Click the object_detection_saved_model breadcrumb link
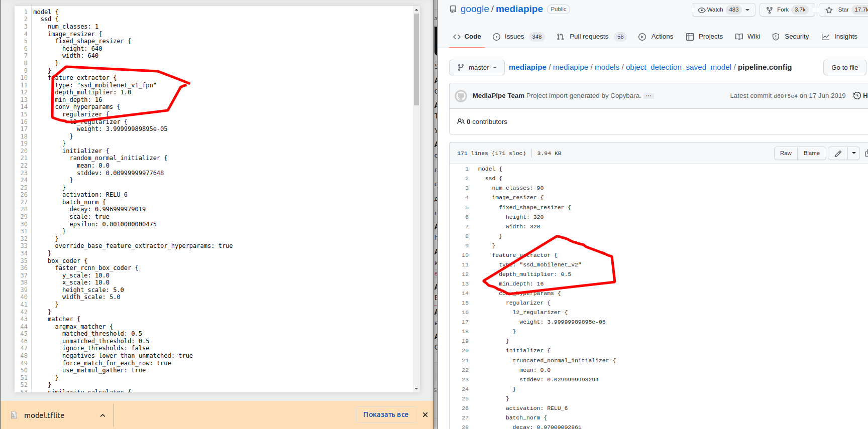This screenshot has height=429, width=868. click(x=679, y=67)
